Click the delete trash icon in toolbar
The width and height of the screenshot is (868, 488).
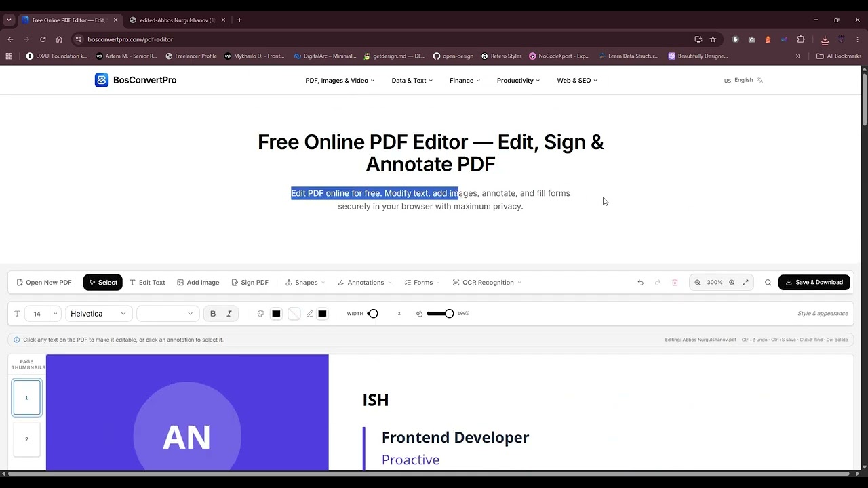tap(675, 283)
